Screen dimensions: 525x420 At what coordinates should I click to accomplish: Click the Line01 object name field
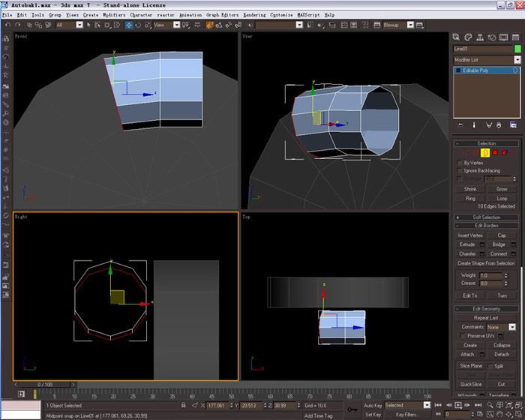(483, 49)
